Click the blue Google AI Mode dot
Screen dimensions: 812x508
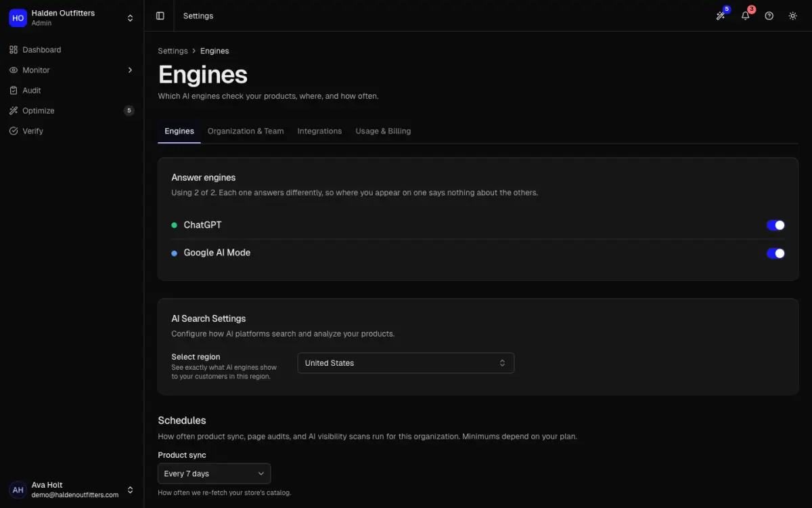pyautogui.click(x=174, y=253)
